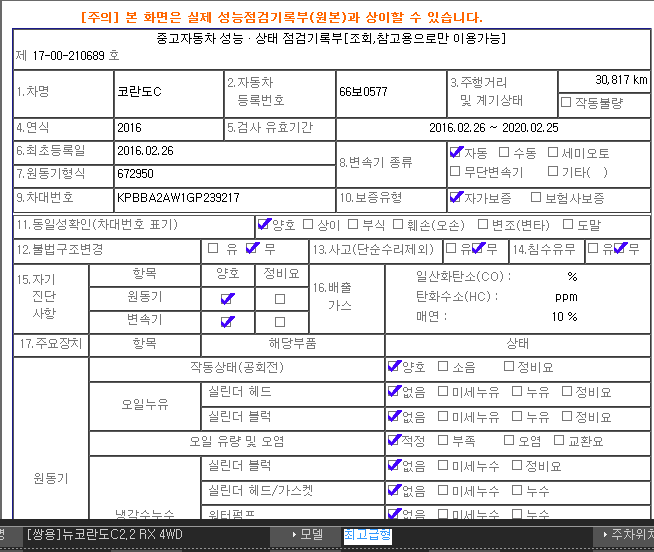Screen dimensions: 654x552
Task: Check 소음 for 작동상태(공회전)
Action: pyautogui.click(x=443, y=367)
